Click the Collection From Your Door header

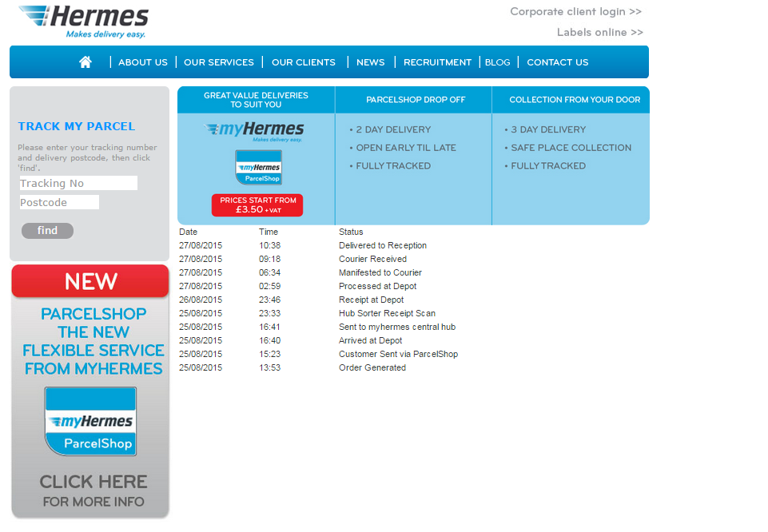coord(575,99)
